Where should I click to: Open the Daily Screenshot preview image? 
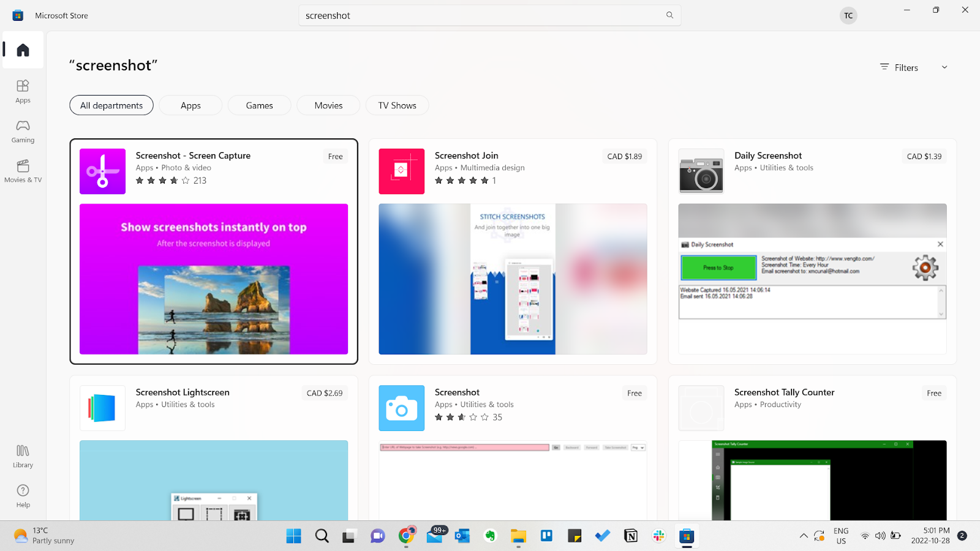(x=812, y=279)
